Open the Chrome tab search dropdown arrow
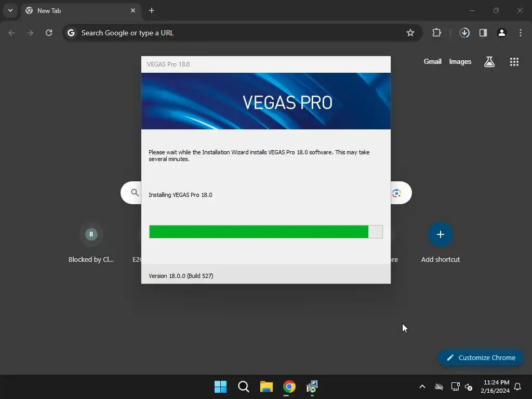Screen dimensions: 532x399 coord(10,10)
